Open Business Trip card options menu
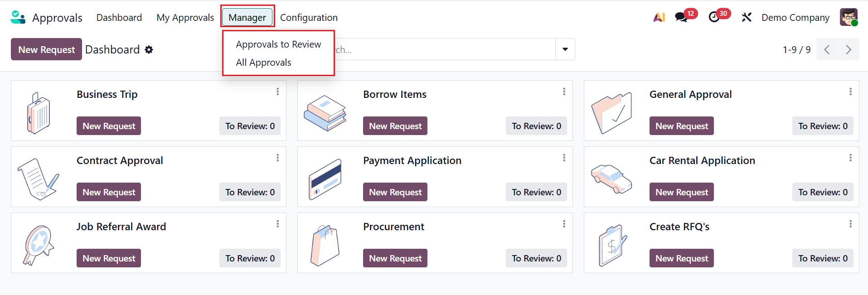 coord(277,92)
